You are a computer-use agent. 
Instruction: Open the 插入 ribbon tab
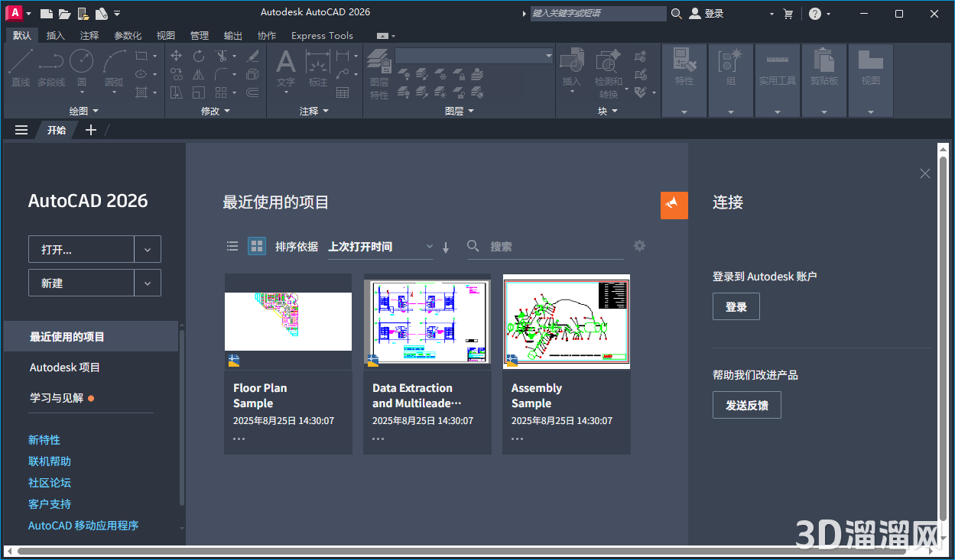pos(56,35)
